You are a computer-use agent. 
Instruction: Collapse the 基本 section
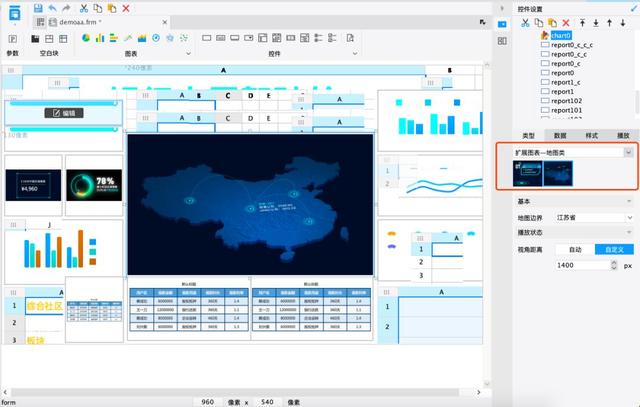tap(628, 201)
